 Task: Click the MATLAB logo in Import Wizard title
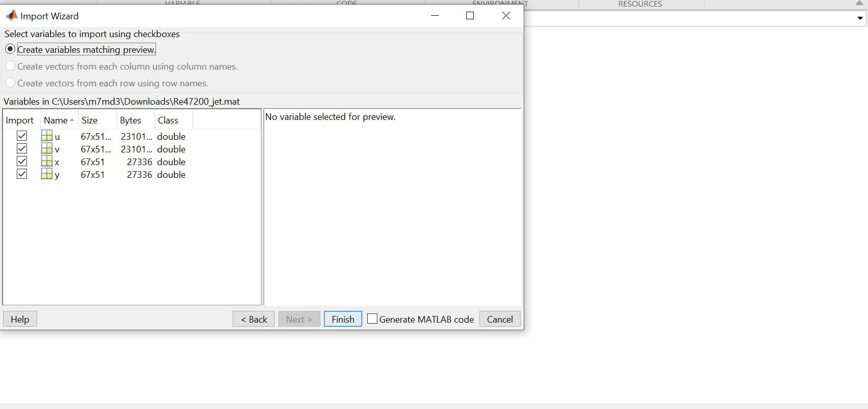coord(11,16)
